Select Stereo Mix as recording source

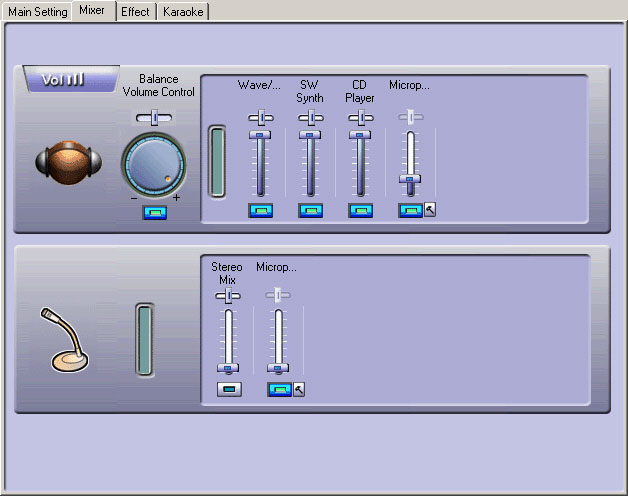point(229,389)
